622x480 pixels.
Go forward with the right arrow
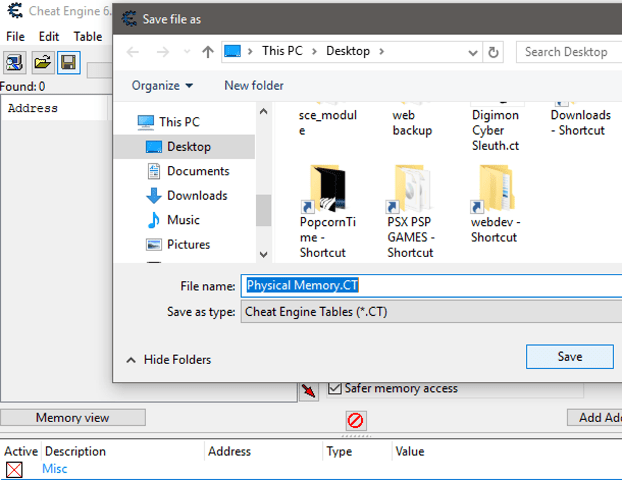pyautogui.click(x=163, y=52)
